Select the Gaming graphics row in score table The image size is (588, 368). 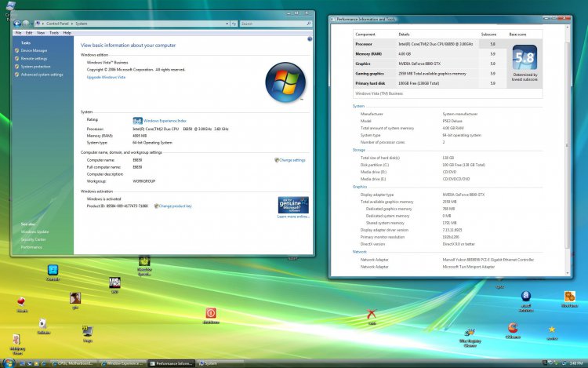point(430,74)
